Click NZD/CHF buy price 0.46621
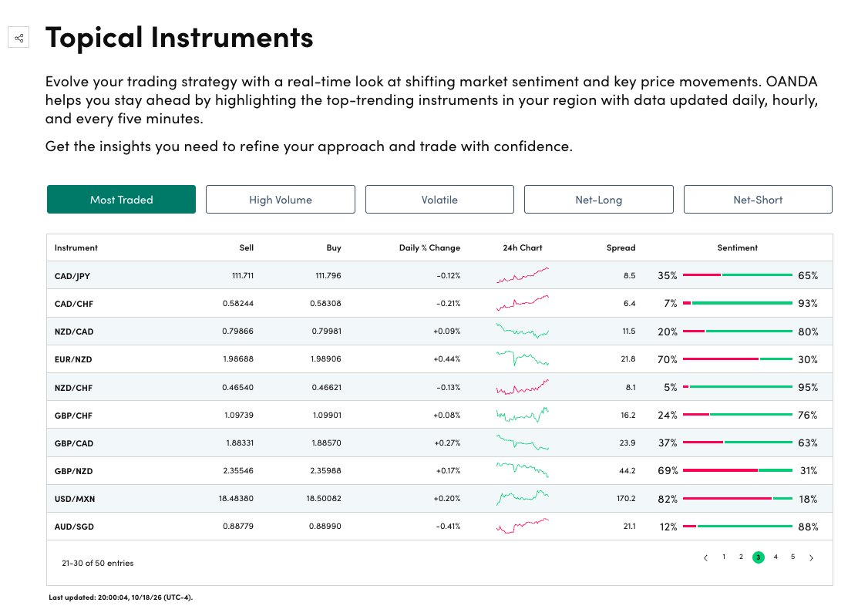This screenshot has height=616, width=858. click(x=327, y=387)
